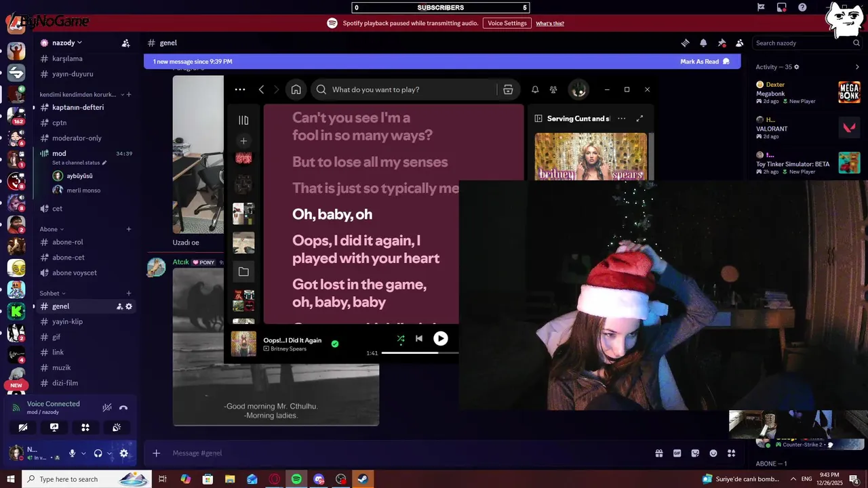868x488 pixels.
Task: Open Spotify Browse icon in search bar
Action: pos(508,89)
